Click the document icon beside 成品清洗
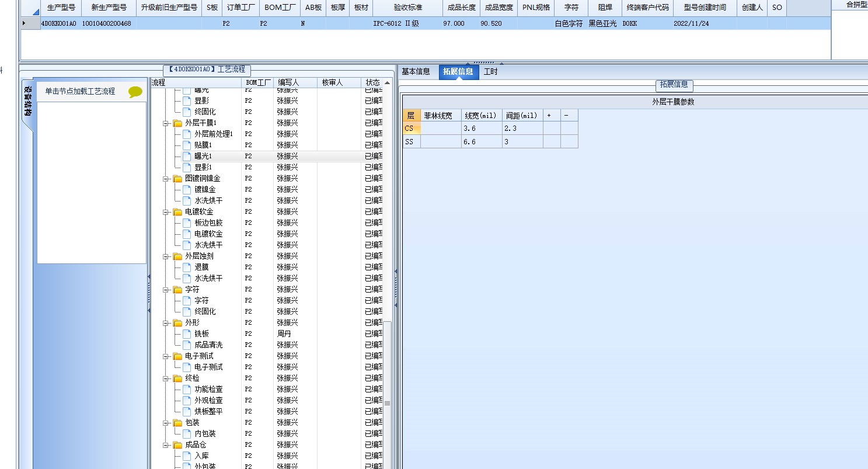 pos(187,345)
